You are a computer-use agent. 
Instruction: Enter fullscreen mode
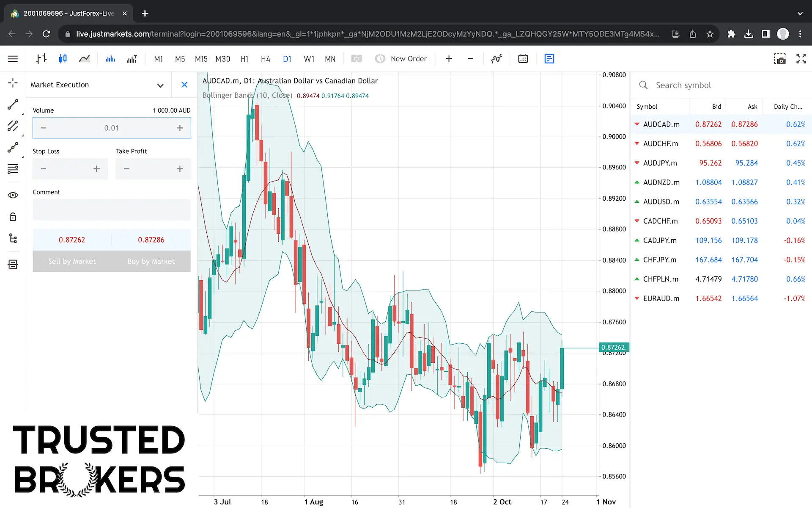coord(801,58)
